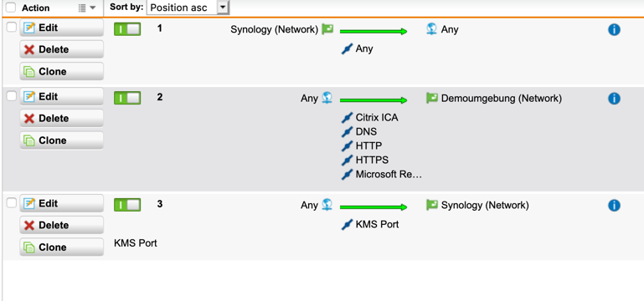Viewport: 644px width, 301px height.
Task: Click Microsoft Re… truncated service label
Action: click(389, 174)
